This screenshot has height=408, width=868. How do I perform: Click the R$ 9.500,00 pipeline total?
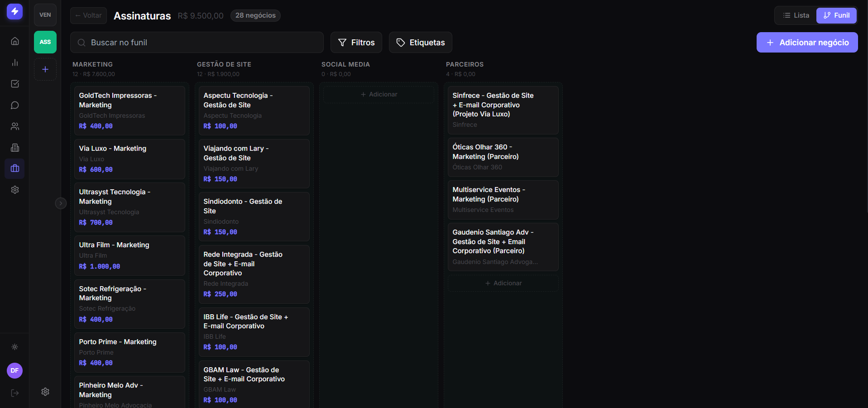[201, 16]
